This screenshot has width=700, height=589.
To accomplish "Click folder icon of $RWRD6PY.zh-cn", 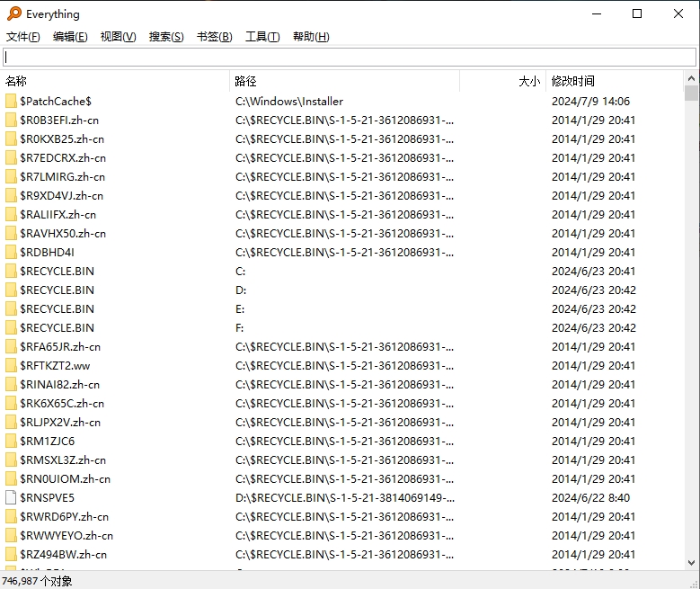I will tap(11, 516).
